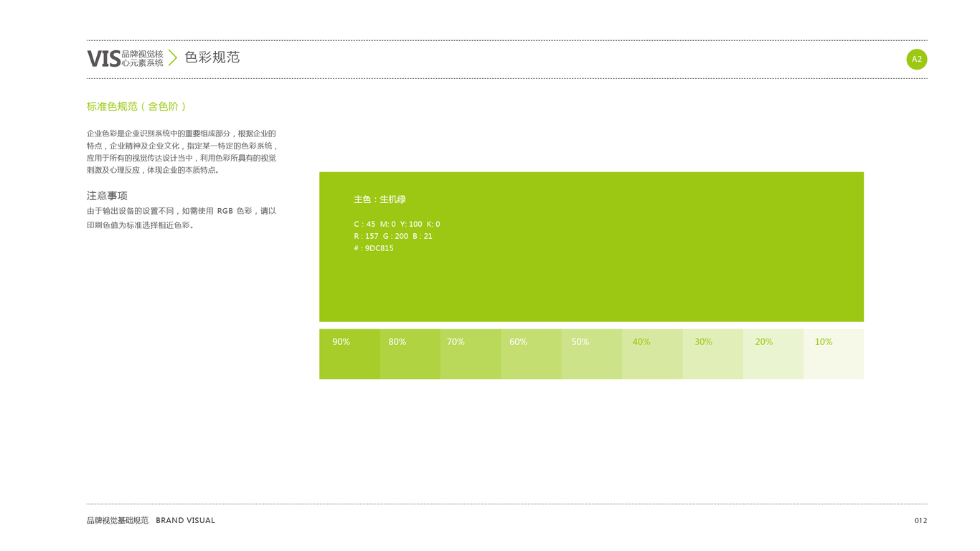Pick the 10% green tint swatch
The image size is (980, 551).
point(834,354)
